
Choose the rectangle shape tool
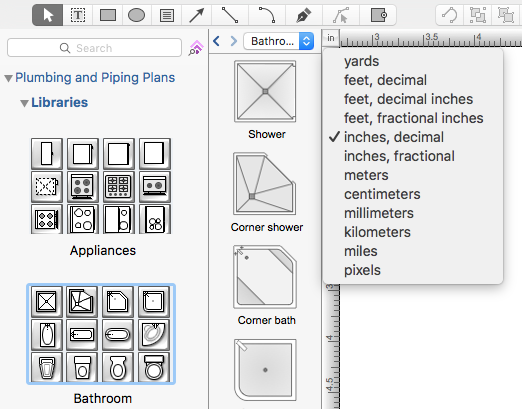[108, 15]
